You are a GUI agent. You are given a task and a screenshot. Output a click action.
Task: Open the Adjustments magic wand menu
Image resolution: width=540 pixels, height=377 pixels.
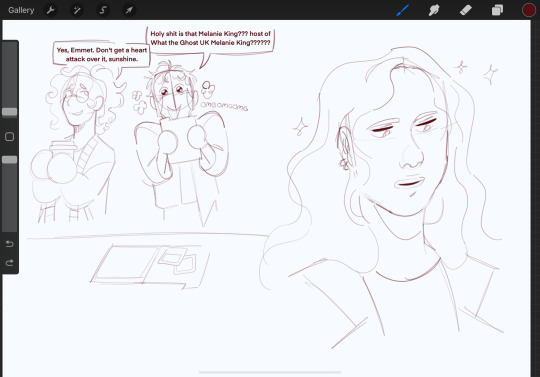coord(76,10)
